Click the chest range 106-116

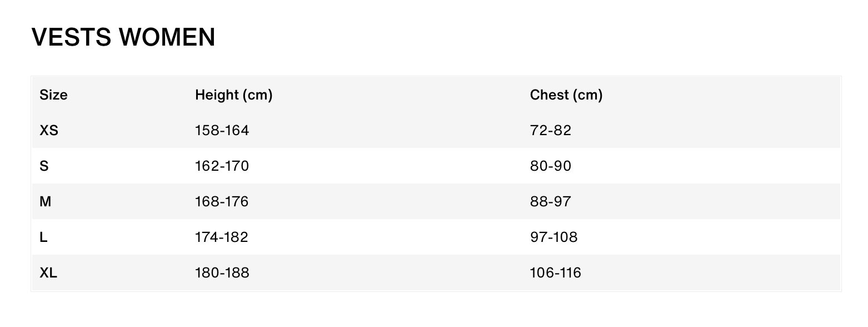[x=555, y=273]
